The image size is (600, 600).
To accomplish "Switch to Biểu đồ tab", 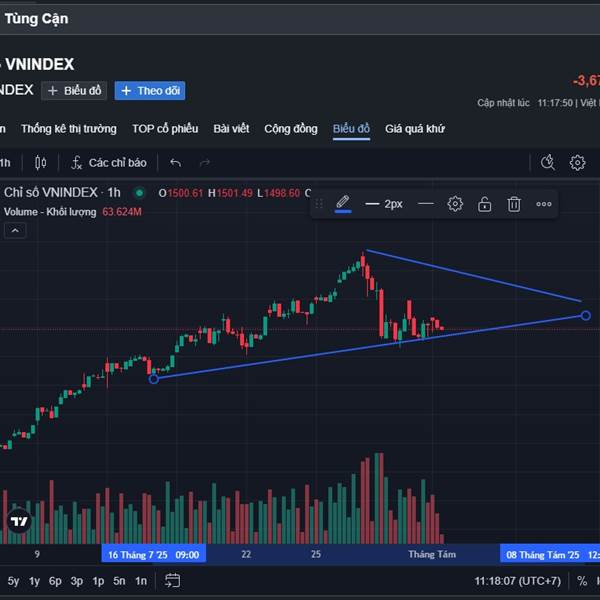I will 351,129.
